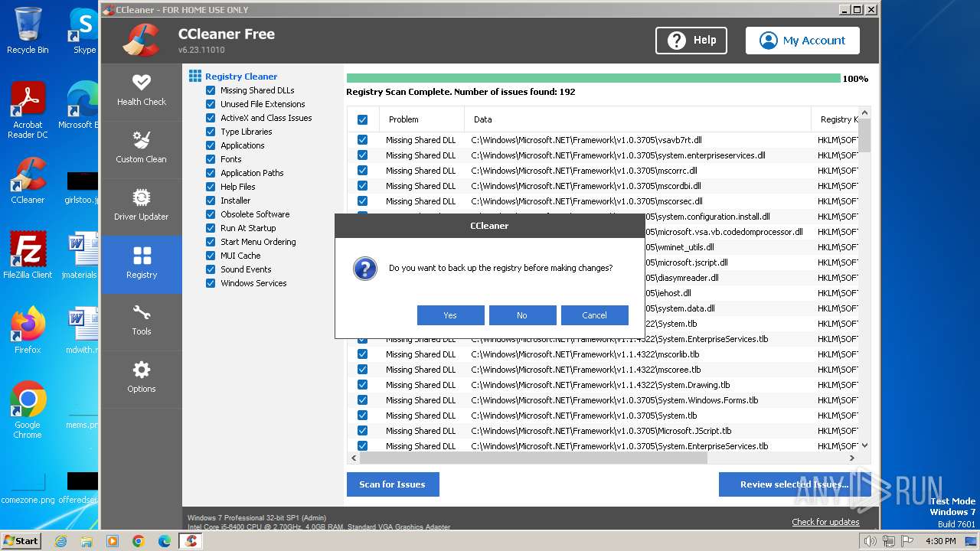This screenshot has width=980, height=551.
Task: Select the System.Drawing.tlb issue row
Action: point(603,385)
